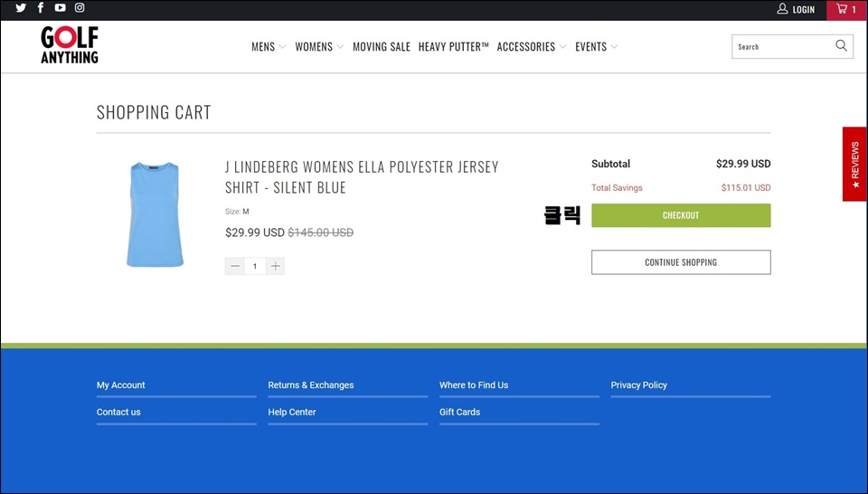Screen dimensions: 868x494
Task: Open the YouTube social icon
Action: (60, 8)
